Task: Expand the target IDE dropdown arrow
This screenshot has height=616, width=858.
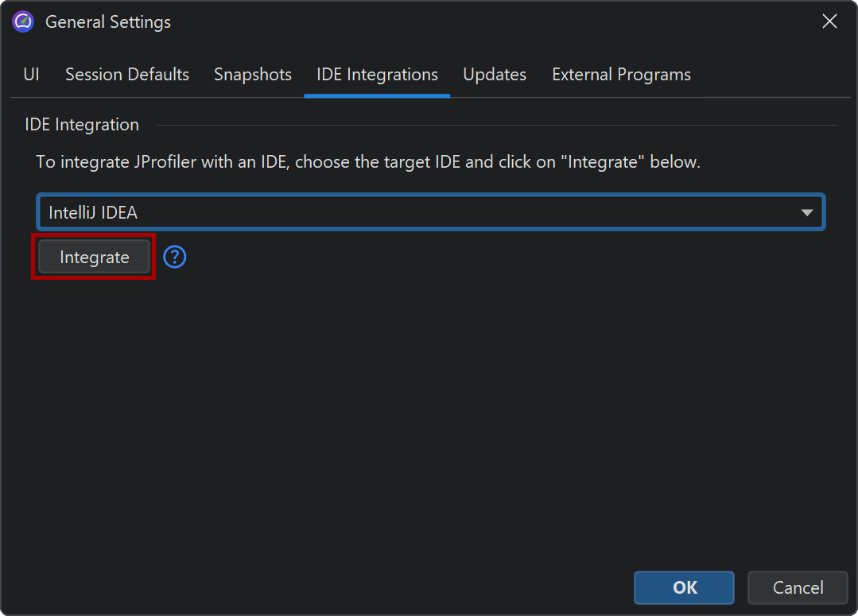Action: click(807, 213)
